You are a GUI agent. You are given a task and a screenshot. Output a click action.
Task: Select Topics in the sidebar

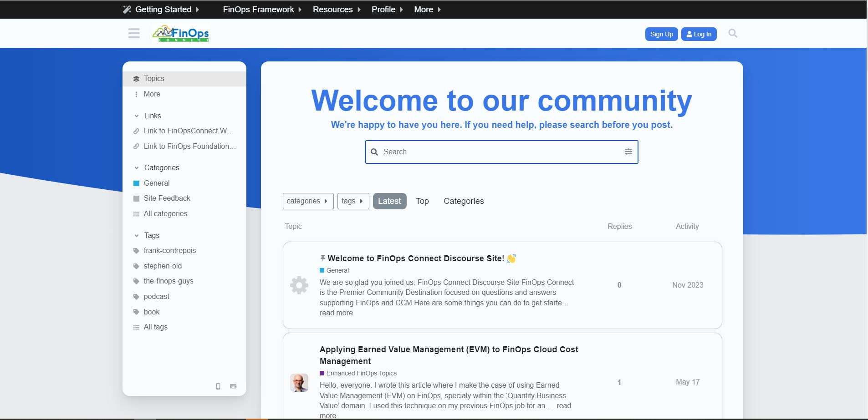click(x=184, y=79)
